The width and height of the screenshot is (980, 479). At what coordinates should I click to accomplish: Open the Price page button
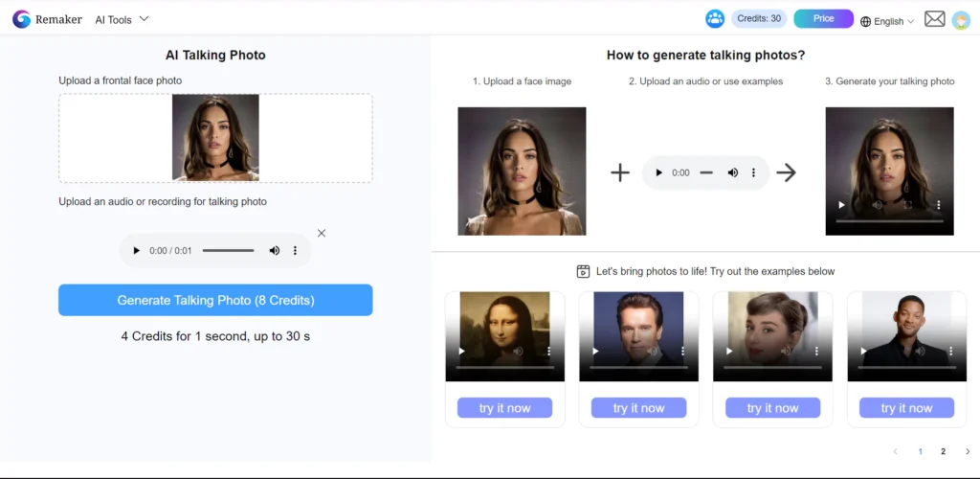coord(823,19)
